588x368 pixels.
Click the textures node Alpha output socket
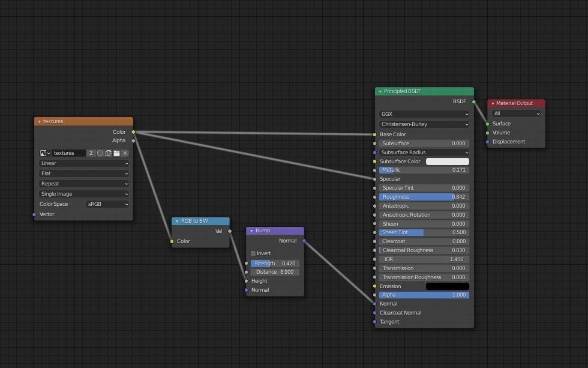coord(133,140)
